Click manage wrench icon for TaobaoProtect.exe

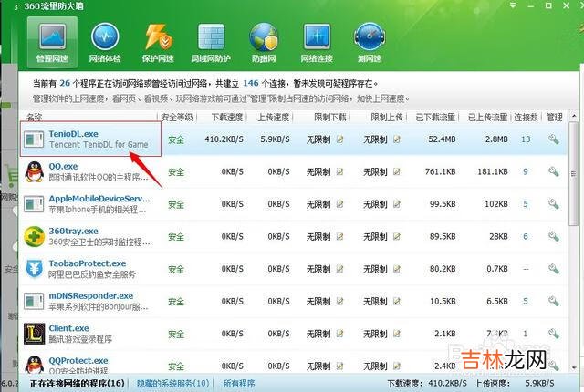[x=554, y=269]
